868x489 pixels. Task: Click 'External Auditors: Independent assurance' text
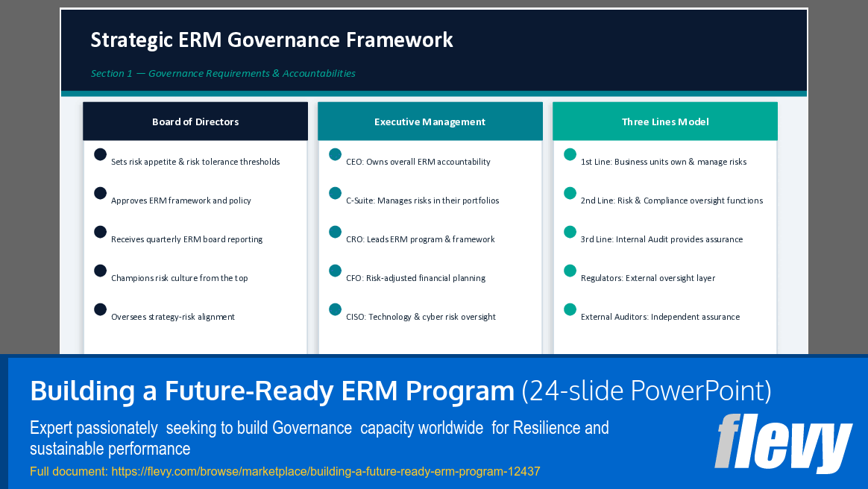[x=660, y=316]
